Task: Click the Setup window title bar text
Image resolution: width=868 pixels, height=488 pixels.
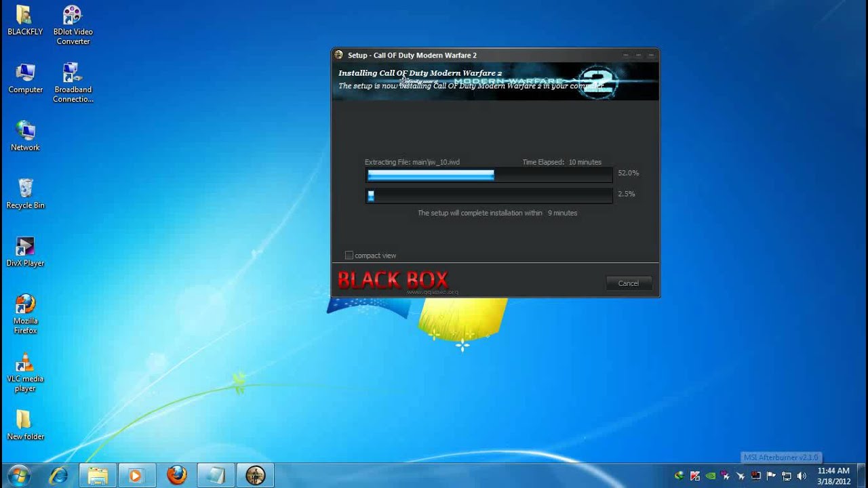Action: (x=412, y=56)
